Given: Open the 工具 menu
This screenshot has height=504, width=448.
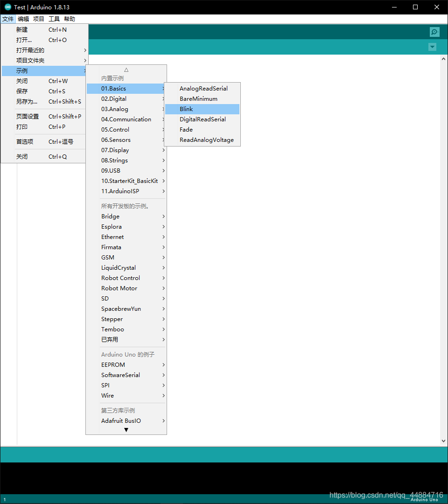Looking at the screenshot, I should click(54, 19).
